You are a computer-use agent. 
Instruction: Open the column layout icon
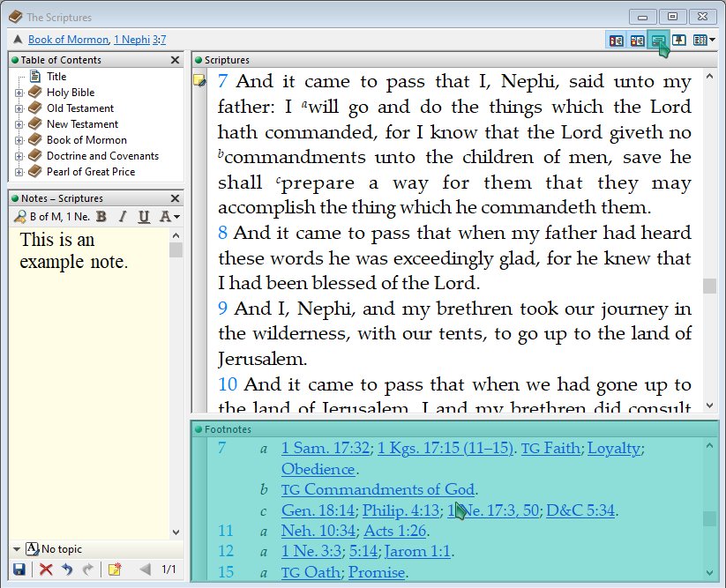[700, 41]
